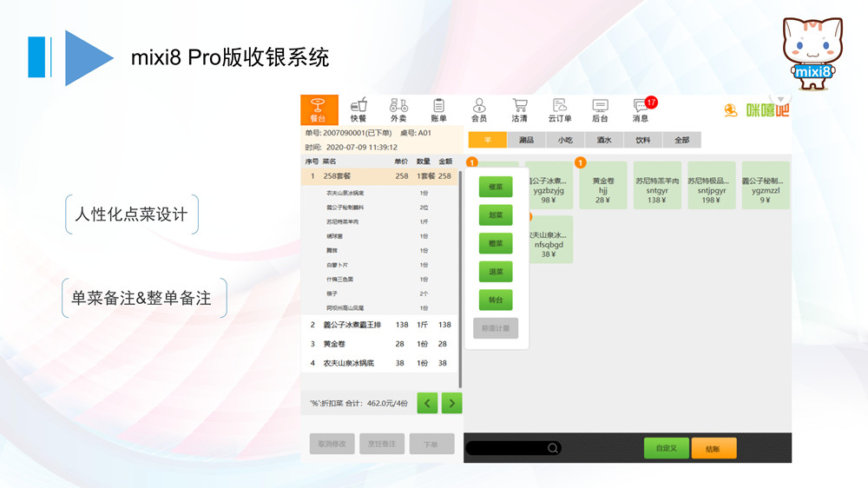The height and width of the screenshot is (488, 868).
Task: Select the 饮料 beverages category tab
Action: (642, 140)
